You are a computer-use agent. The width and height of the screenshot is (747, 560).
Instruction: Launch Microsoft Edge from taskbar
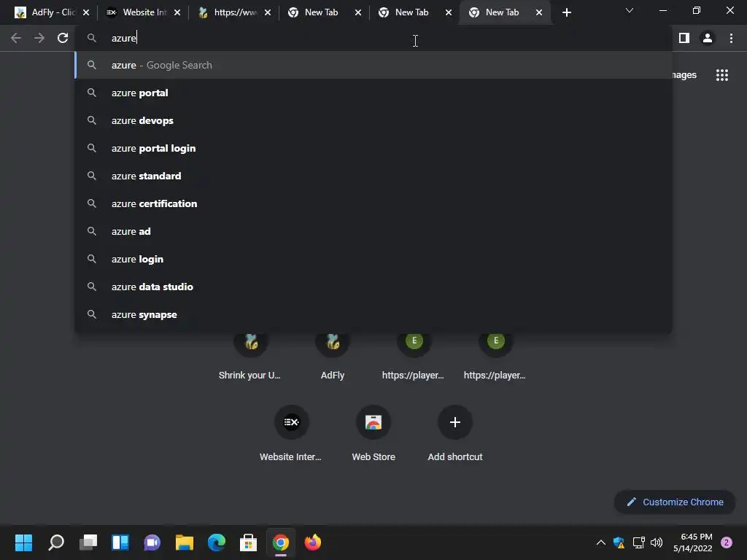pos(216,542)
